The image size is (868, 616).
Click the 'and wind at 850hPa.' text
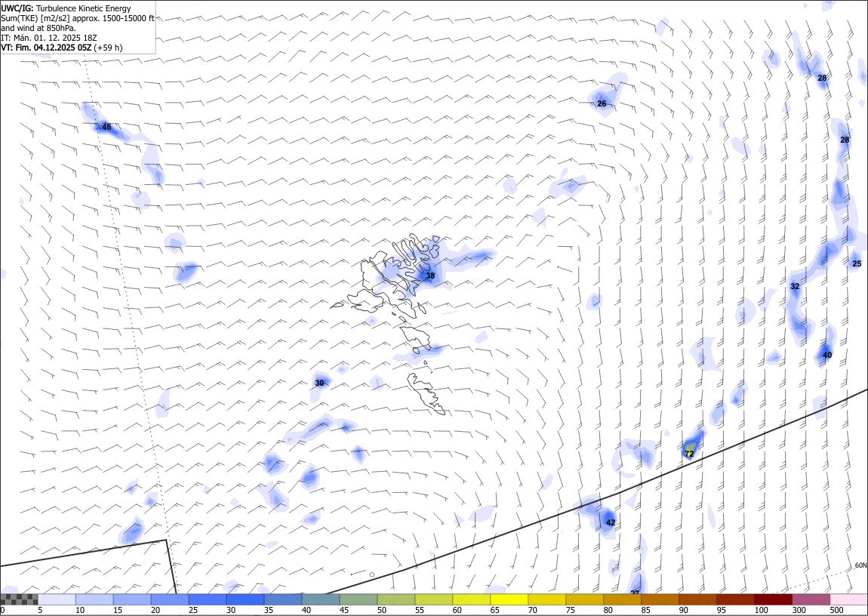pyautogui.click(x=38, y=28)
